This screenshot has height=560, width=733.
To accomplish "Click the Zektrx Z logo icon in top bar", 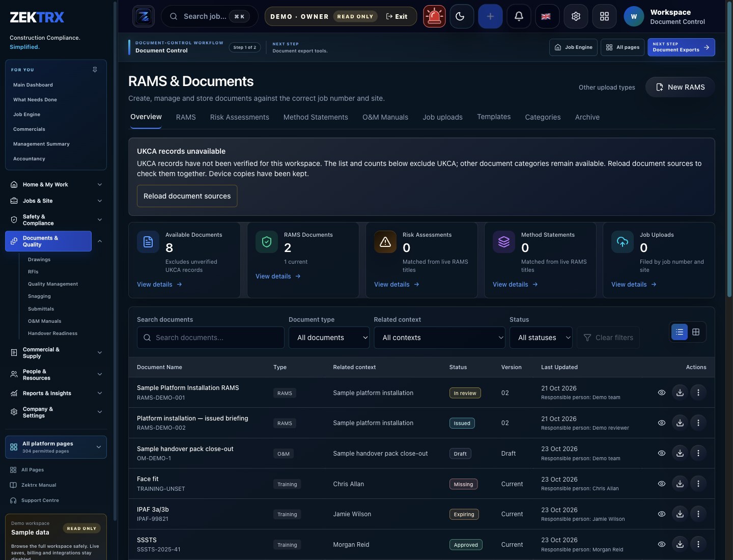I will pos(144,16).
